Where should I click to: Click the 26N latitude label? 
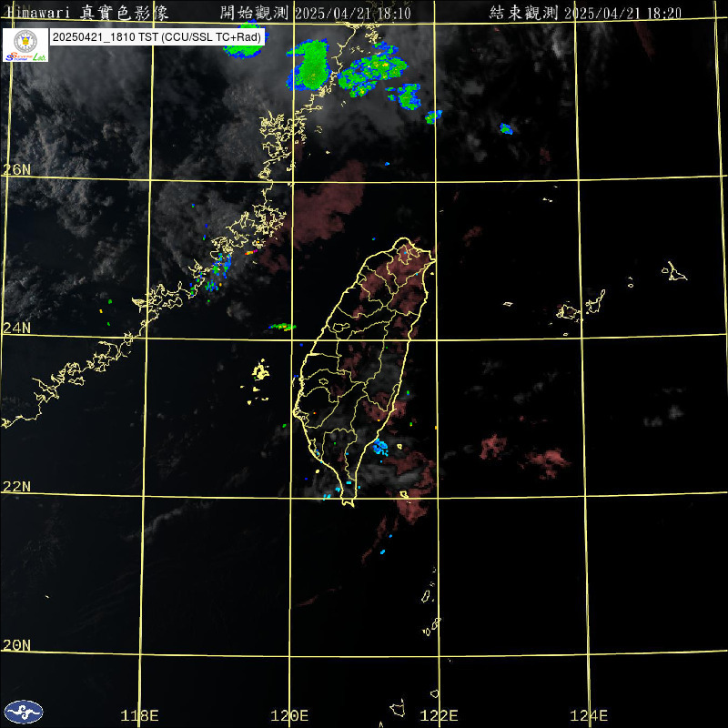pyautogui.click(x=16, y=170)
